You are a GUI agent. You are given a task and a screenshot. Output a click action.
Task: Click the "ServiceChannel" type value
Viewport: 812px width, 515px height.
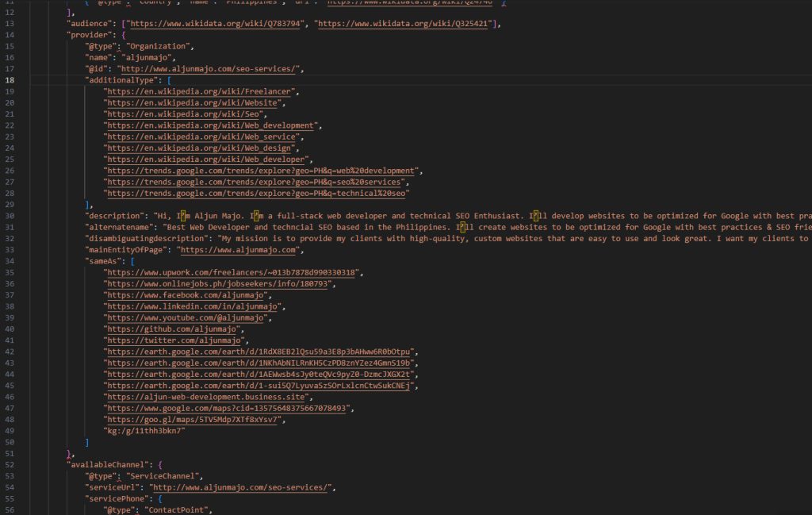163,476
